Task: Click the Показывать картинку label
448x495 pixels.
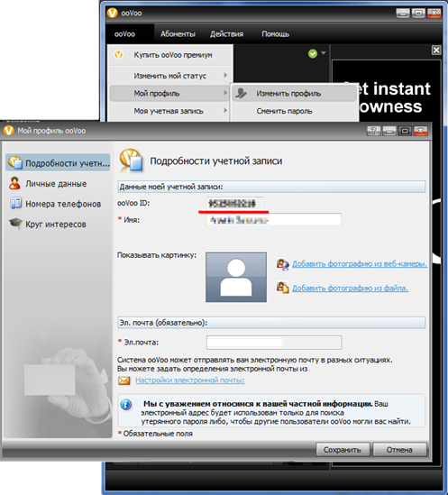Action: click(x=157, y=255)
